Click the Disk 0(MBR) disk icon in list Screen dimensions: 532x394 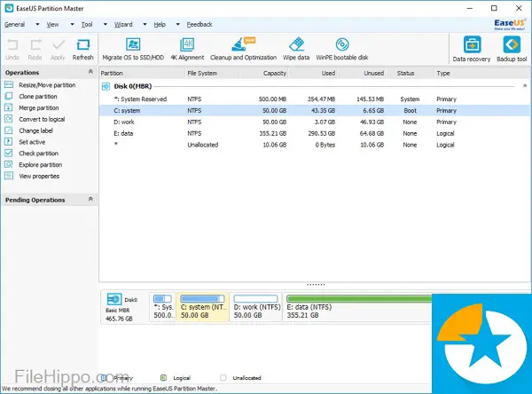click(106, 86)
